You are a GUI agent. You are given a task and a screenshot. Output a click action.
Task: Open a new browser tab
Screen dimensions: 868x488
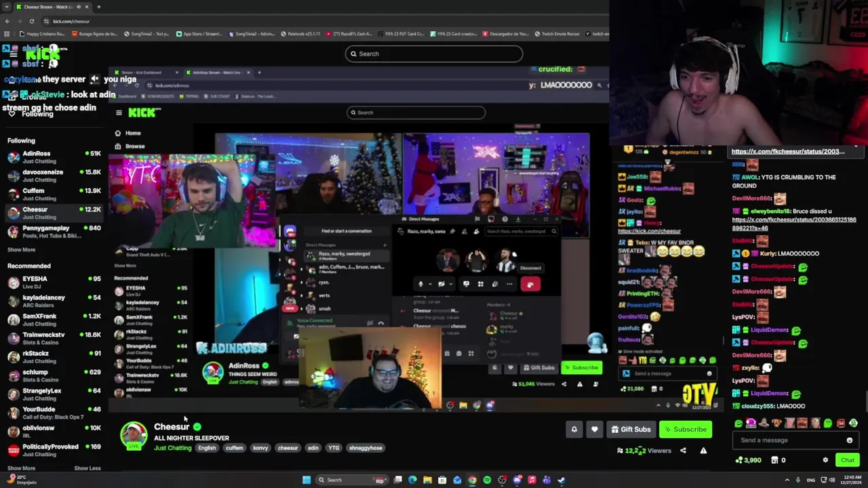[x=98, y=7]
